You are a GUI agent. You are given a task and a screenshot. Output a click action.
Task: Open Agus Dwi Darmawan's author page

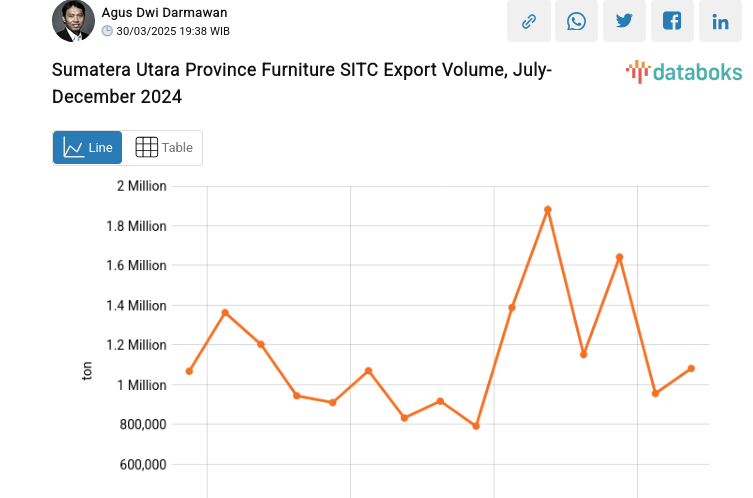coord(164,12)
